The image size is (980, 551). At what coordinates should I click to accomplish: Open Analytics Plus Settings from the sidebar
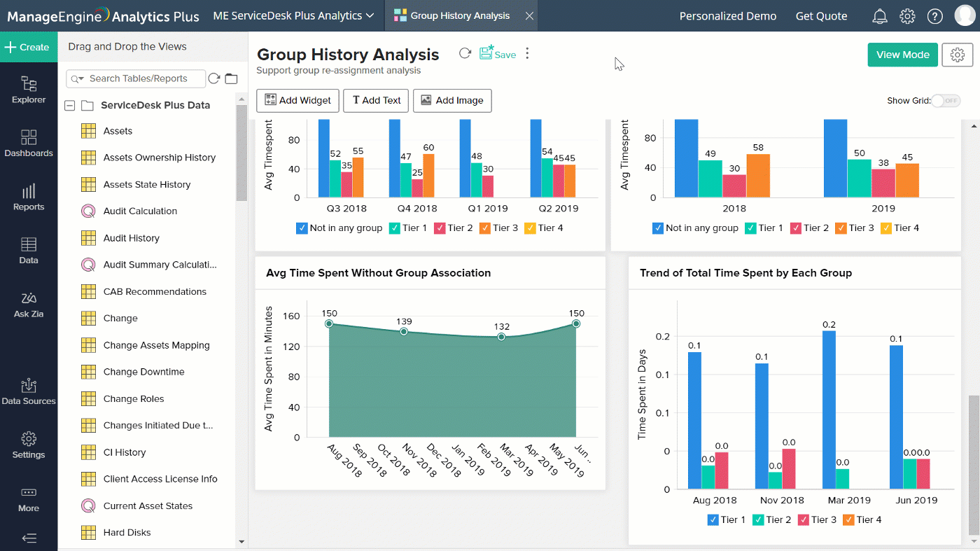click(x=29, y=445)
